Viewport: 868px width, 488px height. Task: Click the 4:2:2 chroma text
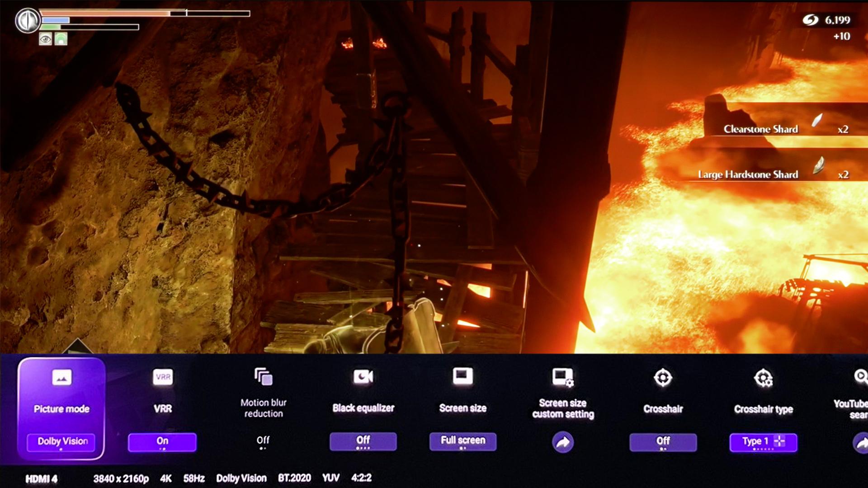pyautogui.click(x=361, y=478)
